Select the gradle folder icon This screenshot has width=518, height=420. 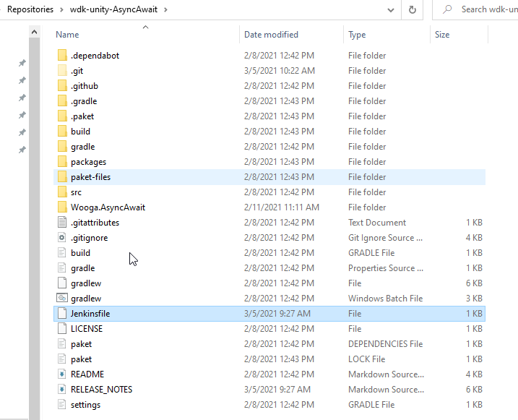(62, 147)
